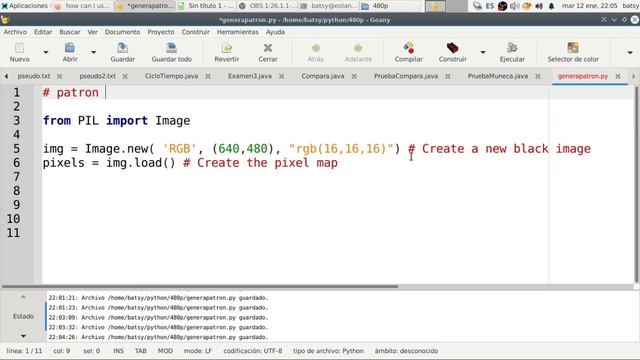
Task: Place cursor on line 3 'from PIL import Image'
Action: tap(116, 121)
